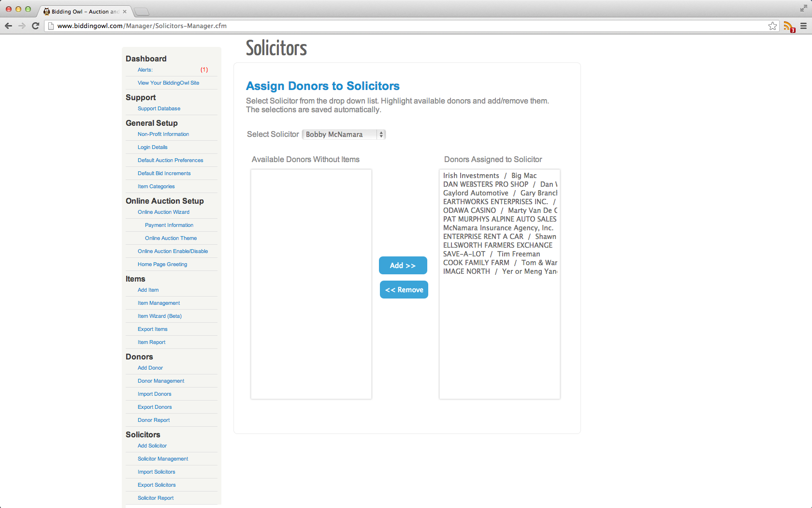
Task: Click the RSS feed extension icon
Action: (788, 26)
